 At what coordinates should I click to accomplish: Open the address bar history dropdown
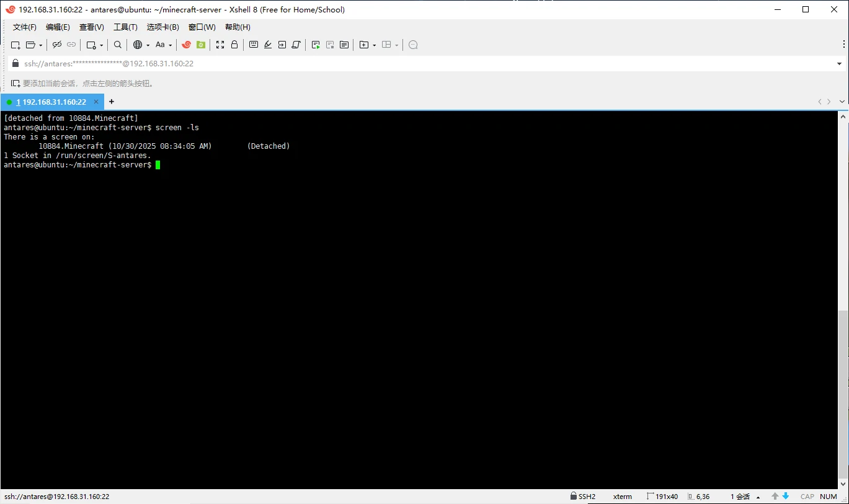(839, 64)
